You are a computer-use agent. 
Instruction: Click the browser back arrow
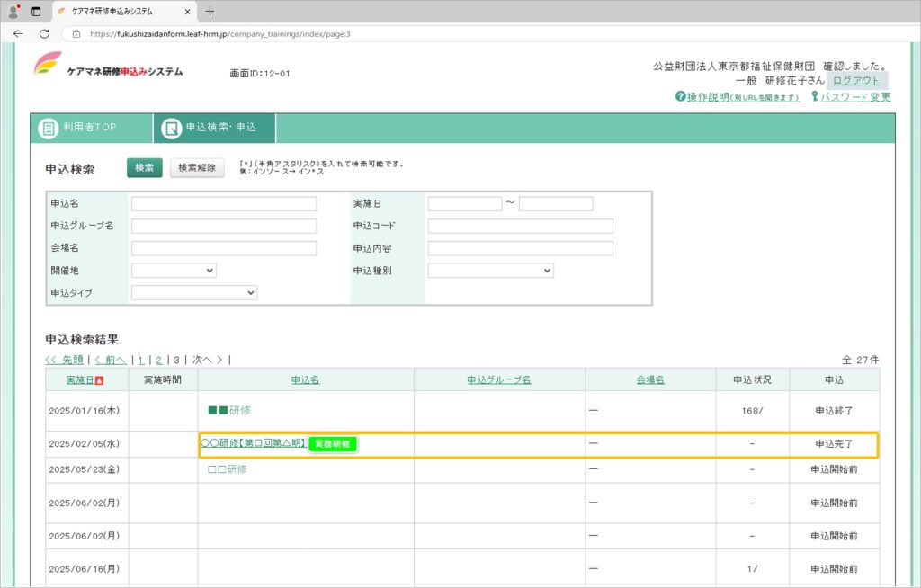pyautogui.click(x=18, y=33)
